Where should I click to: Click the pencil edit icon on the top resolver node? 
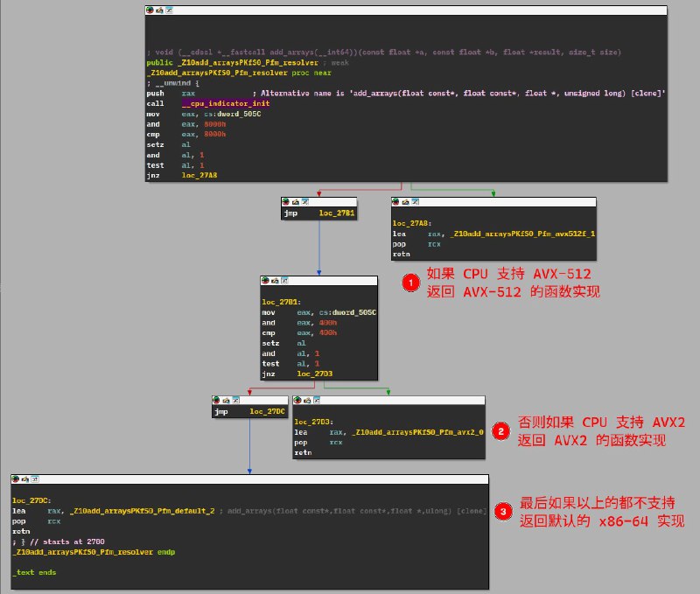[158, 9]
